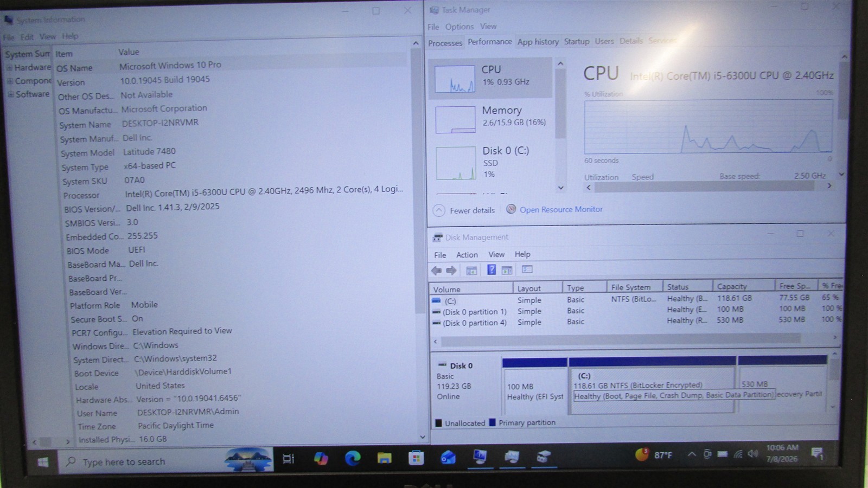The width and height of the screenshot is (868, 488).
Task: Click Task Manager sidebar scroll-down arrow
Action: pos(561,188)
